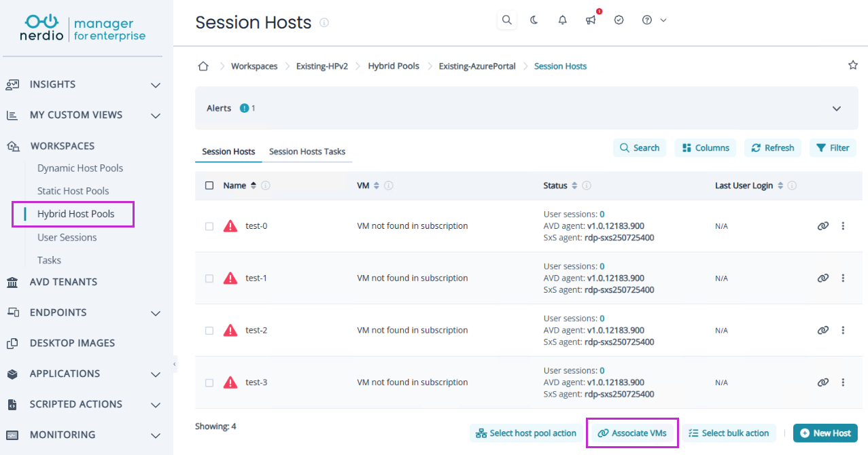
Task: Open Static Host Pools in sidebar
Action: point(73,192)
